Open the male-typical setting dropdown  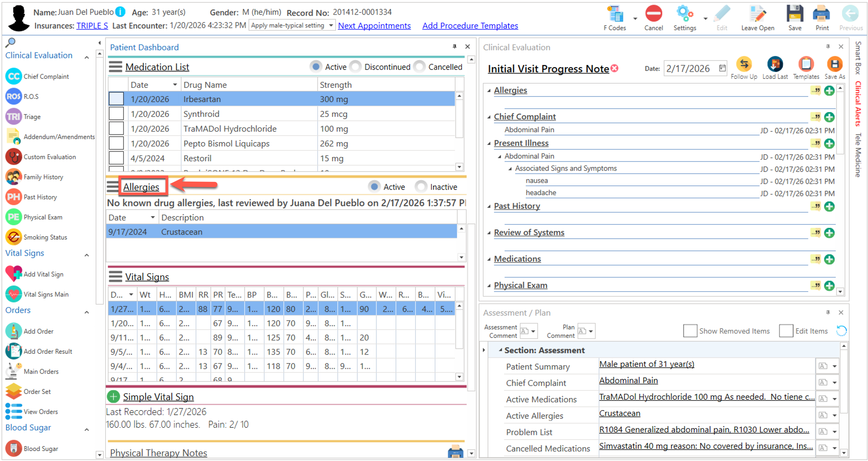pyautogui.click(x=331, y=26)
